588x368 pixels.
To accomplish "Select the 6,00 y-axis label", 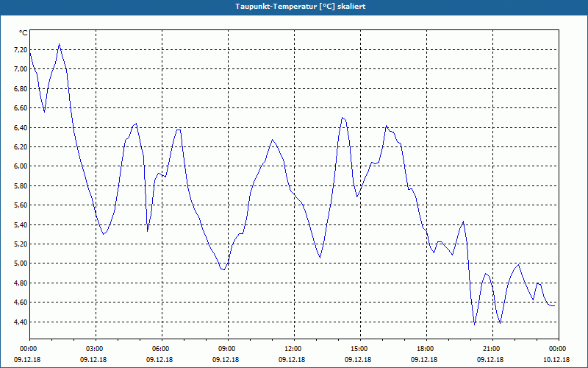I will [x=21, y=166].
